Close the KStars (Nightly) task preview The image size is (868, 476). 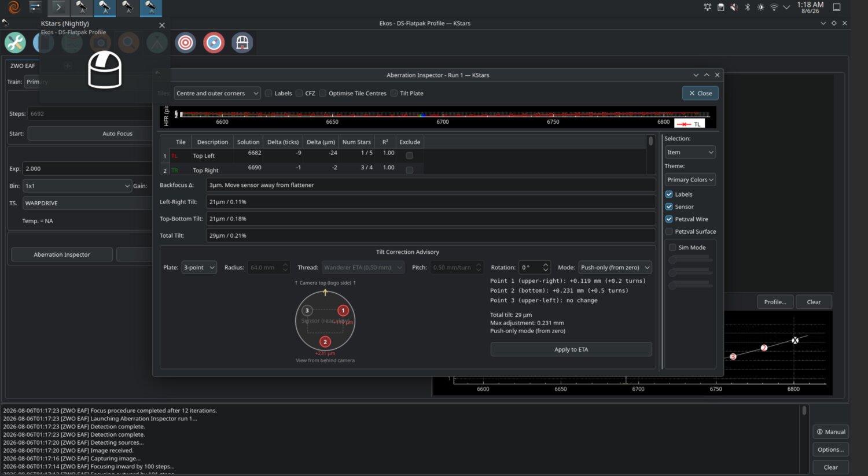click(x=162, y=25)
